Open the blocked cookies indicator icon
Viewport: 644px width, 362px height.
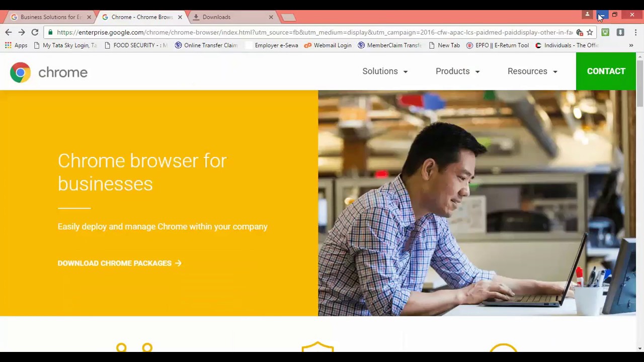pos(580,32)
